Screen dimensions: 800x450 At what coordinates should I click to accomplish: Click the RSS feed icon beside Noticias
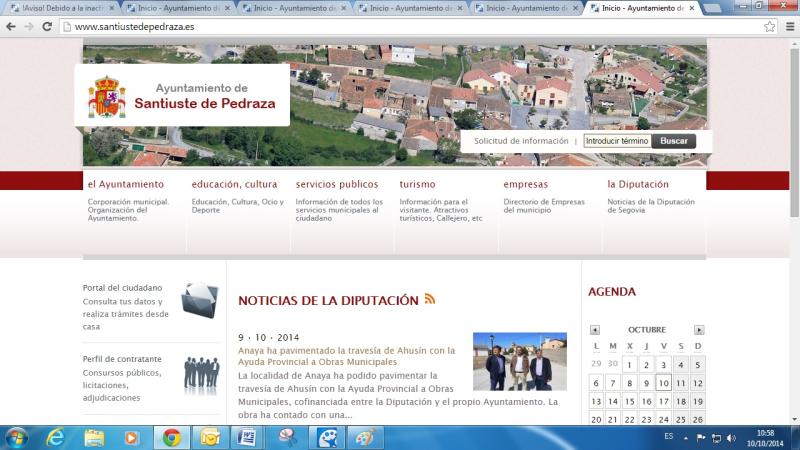(x=430, y=299)
